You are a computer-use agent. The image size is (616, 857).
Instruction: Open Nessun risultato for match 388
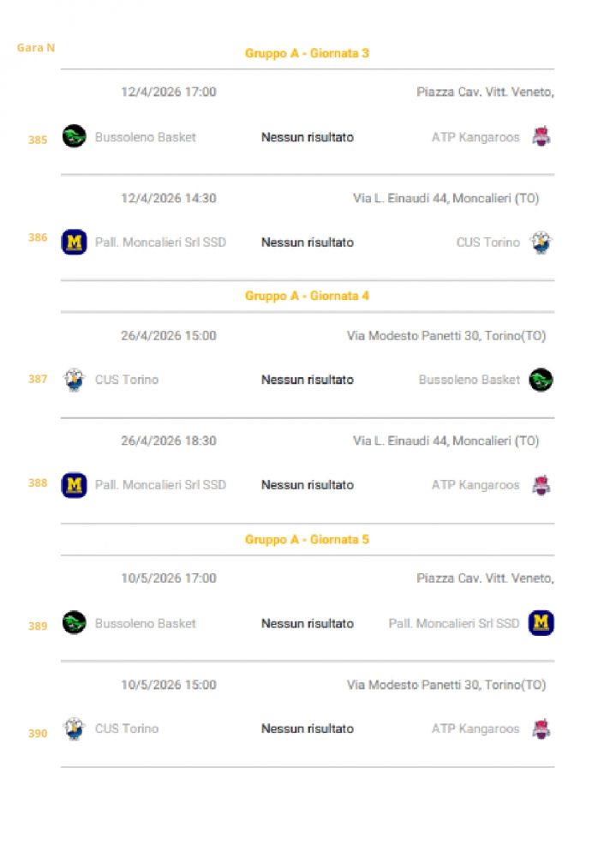tap(307, 485)
